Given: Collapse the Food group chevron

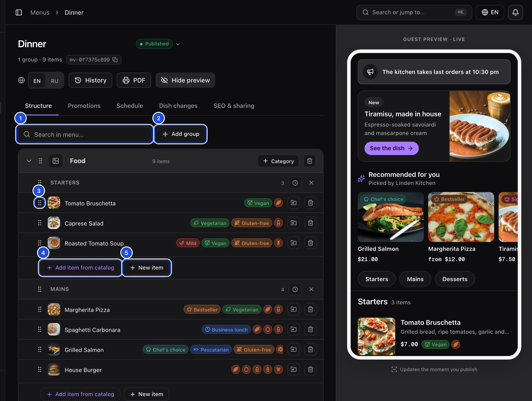Looking at the screenshot, I should 29,161.
